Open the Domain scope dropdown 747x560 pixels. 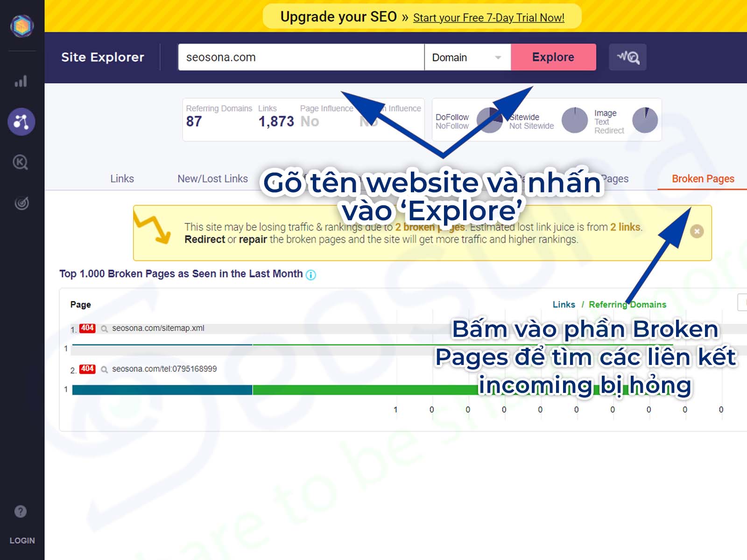point(467,57)
